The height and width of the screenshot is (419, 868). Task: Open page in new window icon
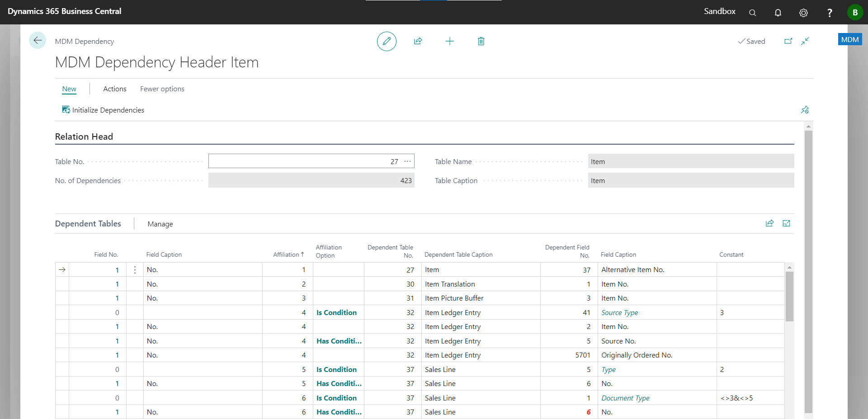click(x=788, y=41)
